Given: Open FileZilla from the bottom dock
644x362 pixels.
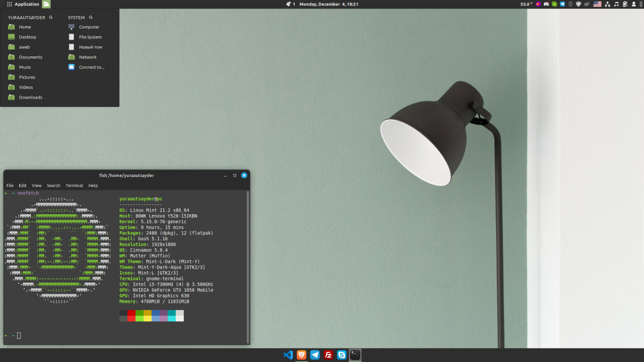Looking at the screenshot, I should coord(328,355).
